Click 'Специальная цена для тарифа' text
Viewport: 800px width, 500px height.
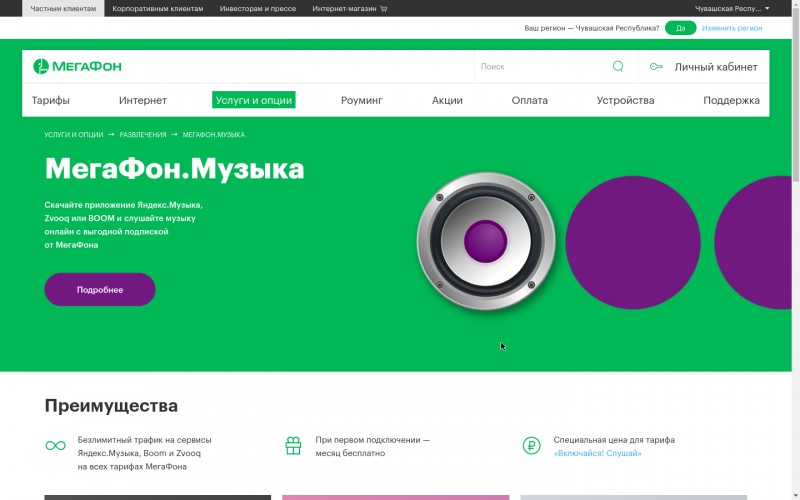614,440
